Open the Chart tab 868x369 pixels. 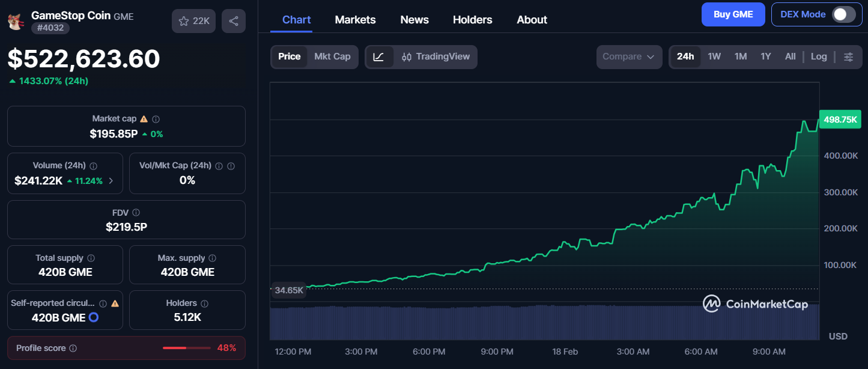297,20
